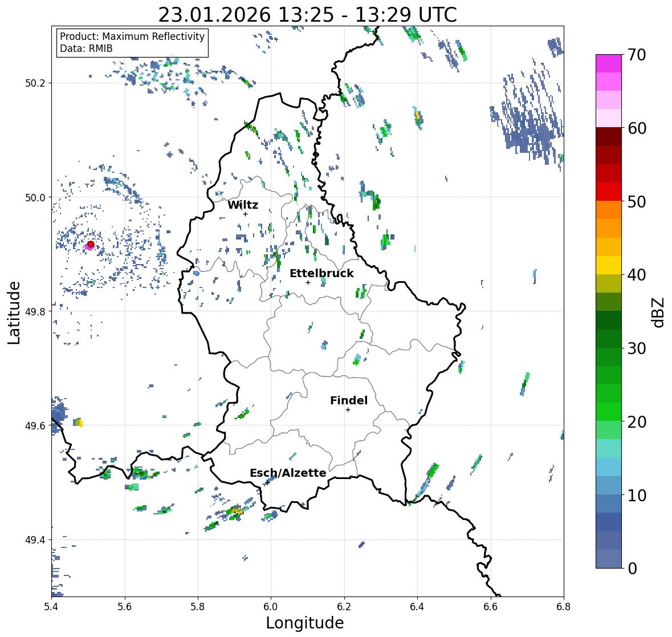This screenshot has height=637, width=672.
Task: Click the Esch/Alzette station cross marker
Action: (x=267, y=482)
